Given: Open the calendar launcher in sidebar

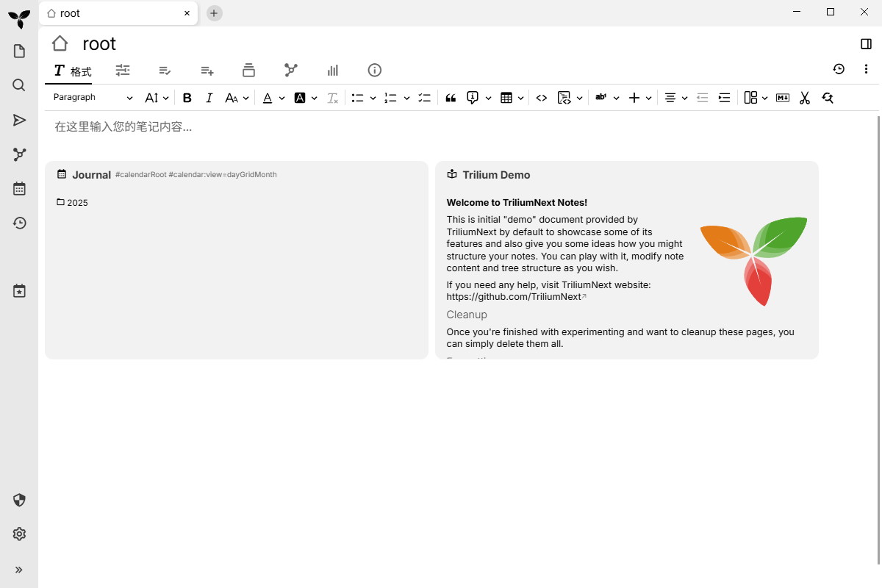Looking at the screenshot, I should [19, 189].
